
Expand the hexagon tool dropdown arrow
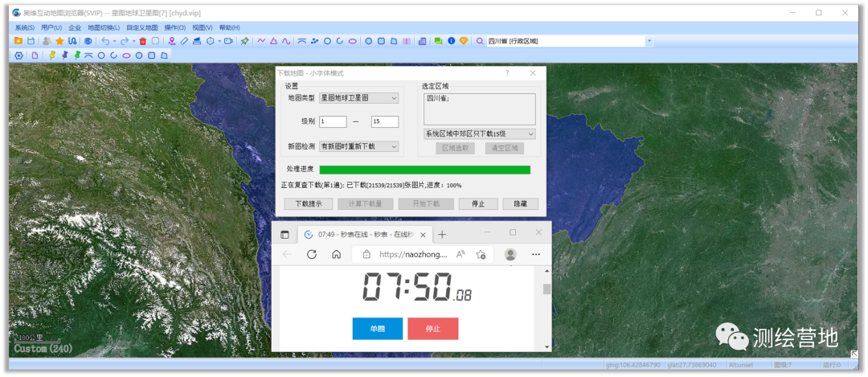(219, 41)
